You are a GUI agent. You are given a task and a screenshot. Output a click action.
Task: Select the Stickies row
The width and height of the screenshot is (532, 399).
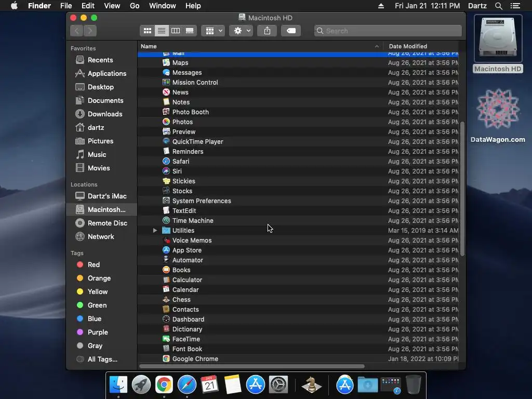298,181
